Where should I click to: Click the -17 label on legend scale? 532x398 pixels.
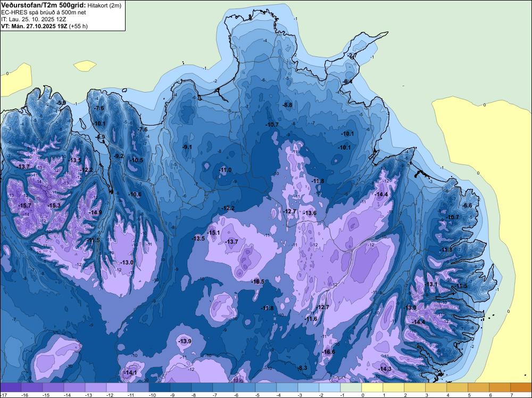(x=3, y=395)
